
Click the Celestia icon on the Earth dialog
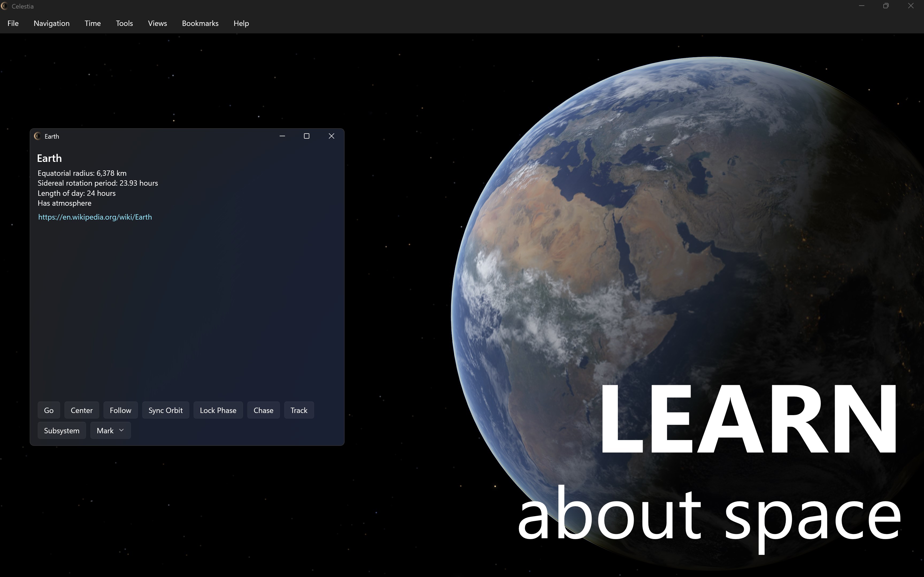coord(38,136)
